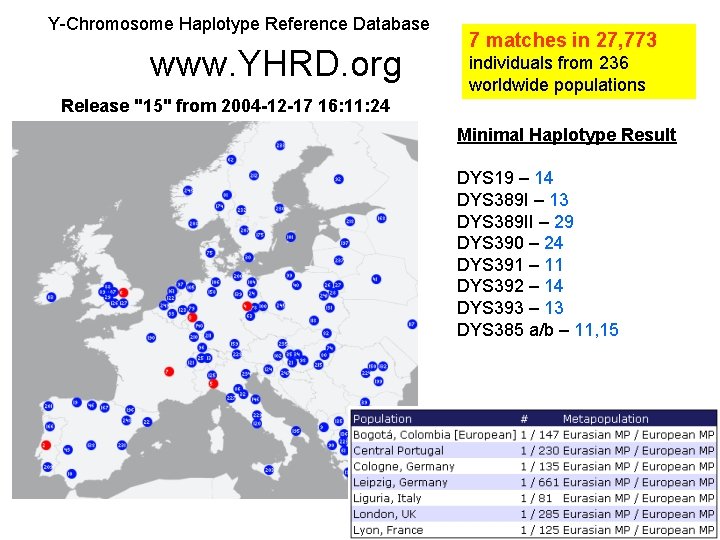Screen dimensions: 720x540
Task: Click the '1 / 135' count value
Action: (x=540, y=467)
